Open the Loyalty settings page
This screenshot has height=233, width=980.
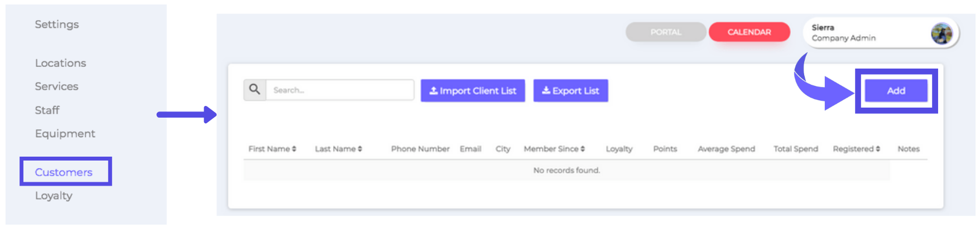[x=54, y=196]
